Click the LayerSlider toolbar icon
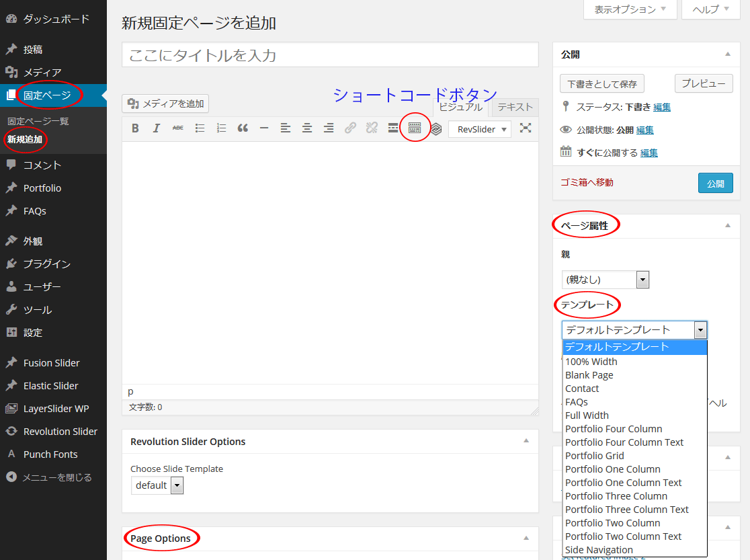 [436, 128]
